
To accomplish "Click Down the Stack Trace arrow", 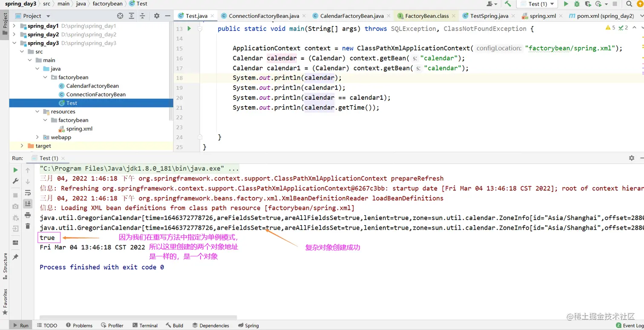I will 28,181.
